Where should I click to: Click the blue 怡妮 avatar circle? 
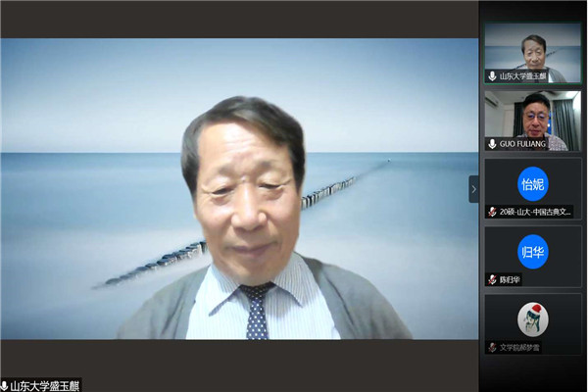(x=533, y=183)
